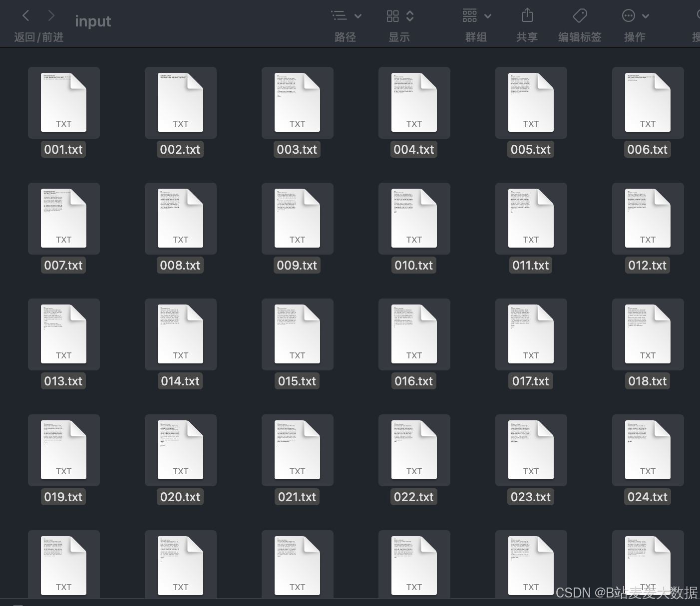Select the 014.txt file icon
700x606 pixels.
click(x=181, y=334)
